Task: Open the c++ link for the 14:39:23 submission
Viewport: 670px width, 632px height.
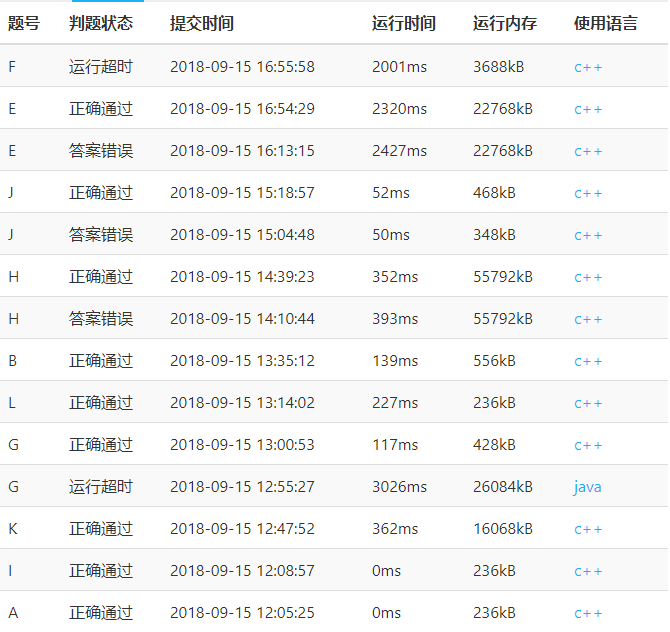Action: [588, 277]
